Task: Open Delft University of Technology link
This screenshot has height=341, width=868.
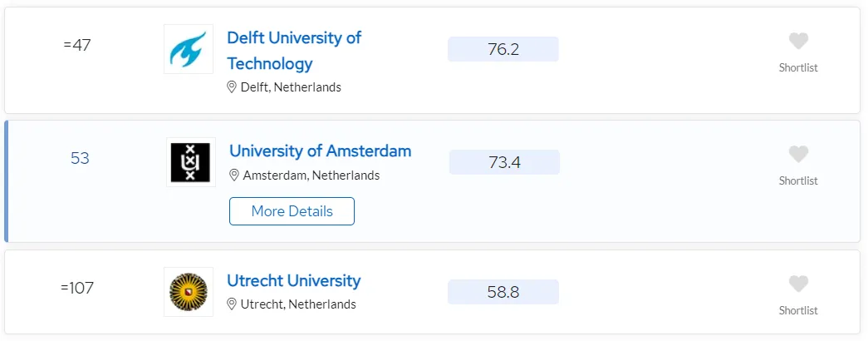Action: click(294, 51)
